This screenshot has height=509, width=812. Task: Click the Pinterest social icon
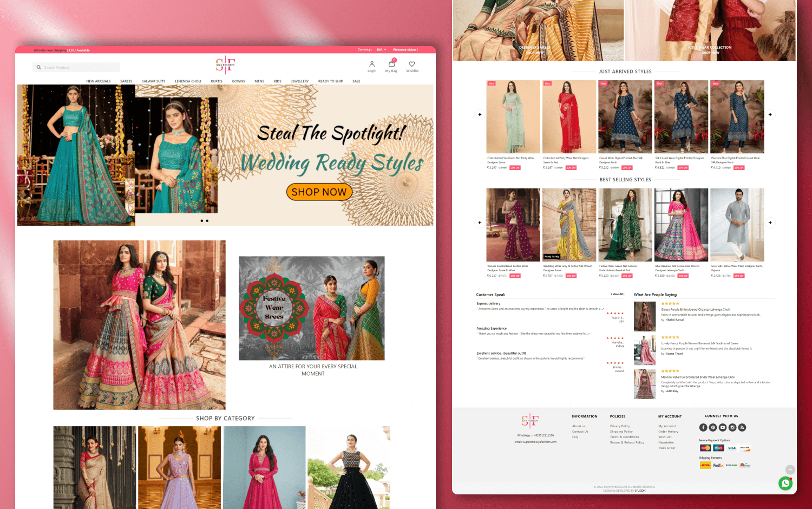(713, 427)
